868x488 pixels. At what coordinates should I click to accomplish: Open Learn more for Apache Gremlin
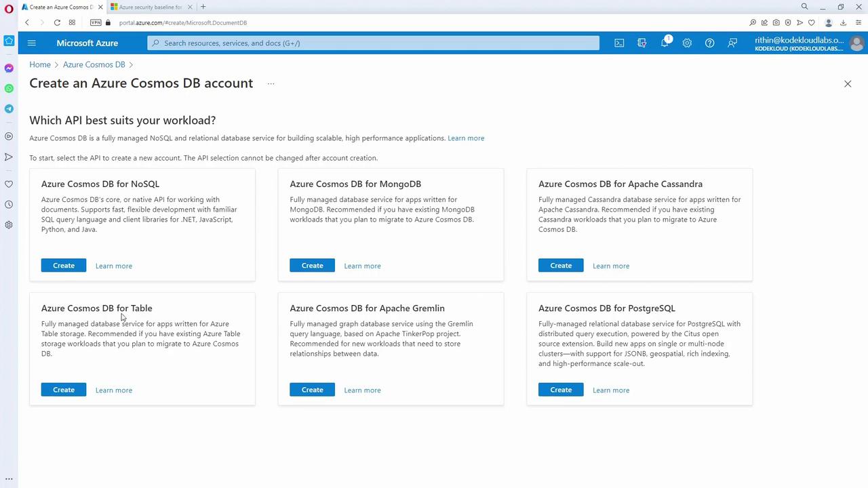coord(362,390)
